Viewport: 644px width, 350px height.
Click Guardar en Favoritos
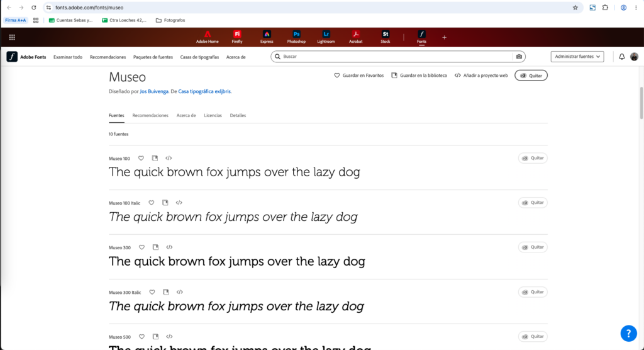pos(358,76)
